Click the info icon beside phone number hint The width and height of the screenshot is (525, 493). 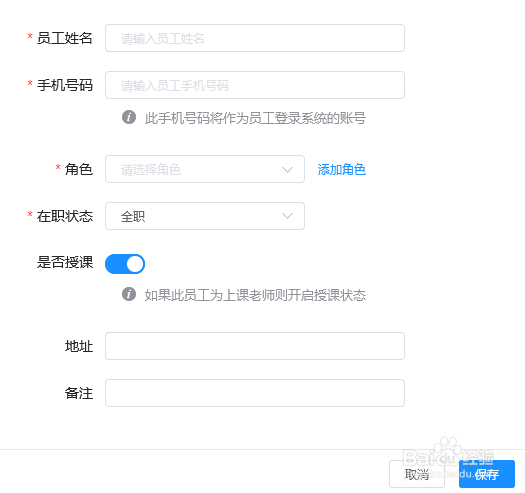pyautogui.click(x=129, y=118)
